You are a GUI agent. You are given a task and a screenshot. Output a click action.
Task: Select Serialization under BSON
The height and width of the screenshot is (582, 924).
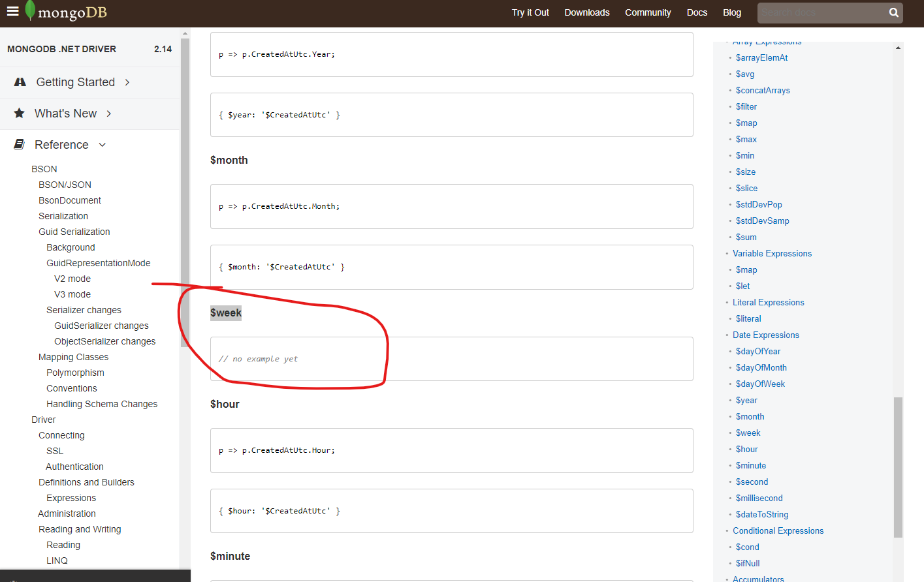pyautogui.click(x=63, y=215)
